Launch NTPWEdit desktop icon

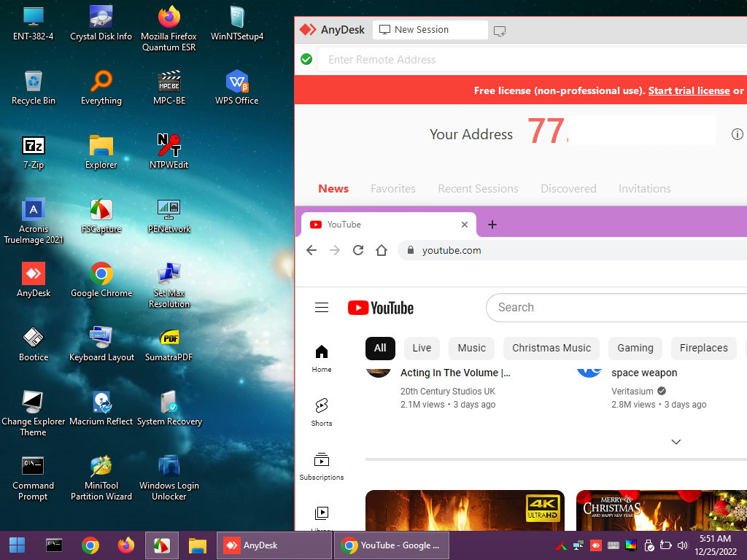[x=169, y=152]
